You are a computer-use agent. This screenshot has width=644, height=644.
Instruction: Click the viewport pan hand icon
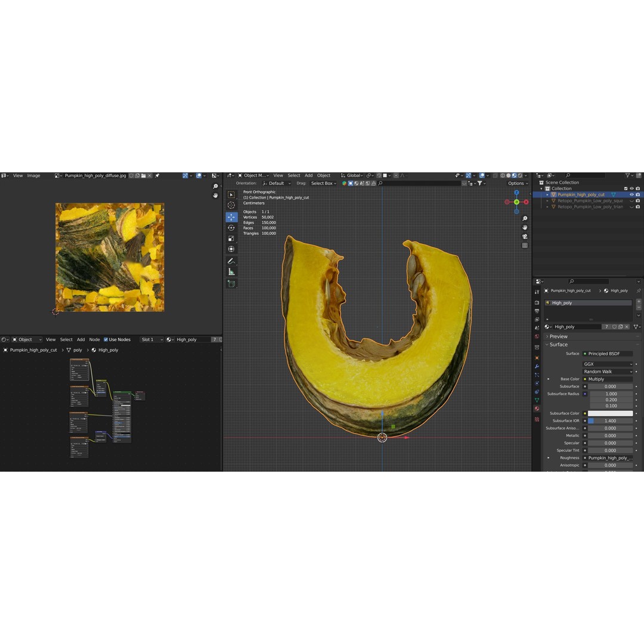pyautogui.click(x=525, y=228)
